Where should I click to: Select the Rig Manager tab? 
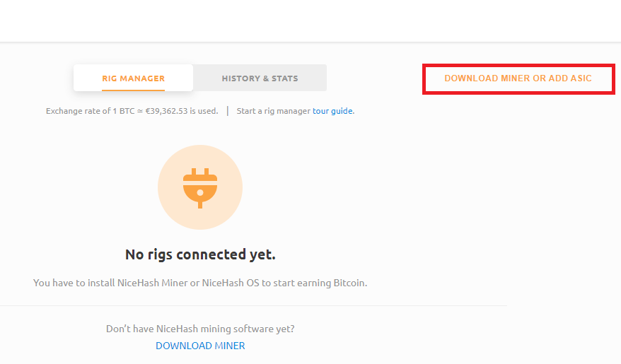[133, 78]
